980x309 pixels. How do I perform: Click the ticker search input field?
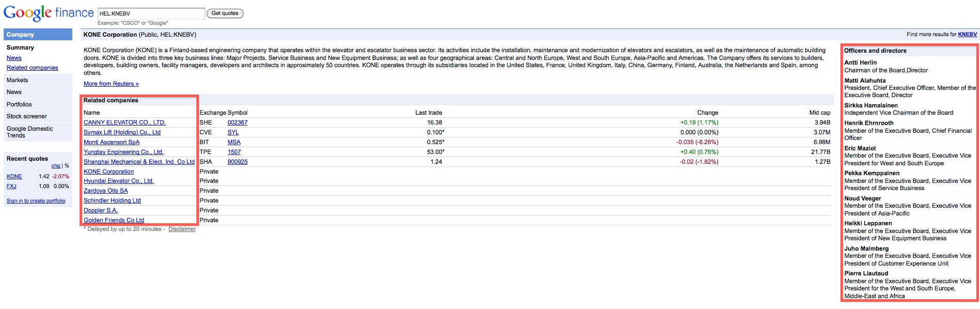151,13
